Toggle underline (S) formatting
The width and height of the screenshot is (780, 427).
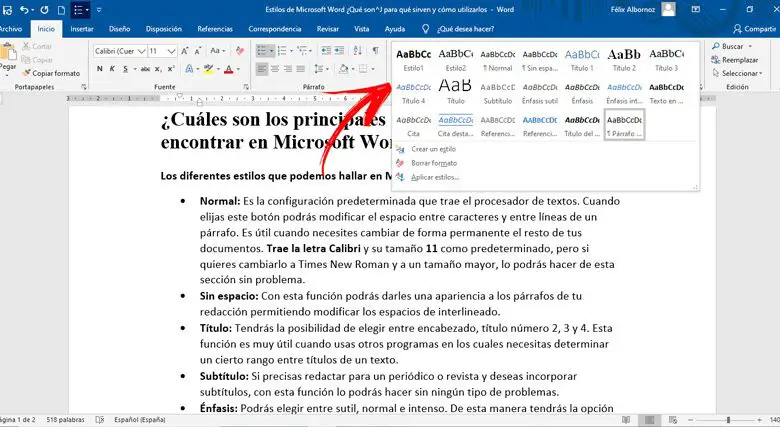coord(125,69)
